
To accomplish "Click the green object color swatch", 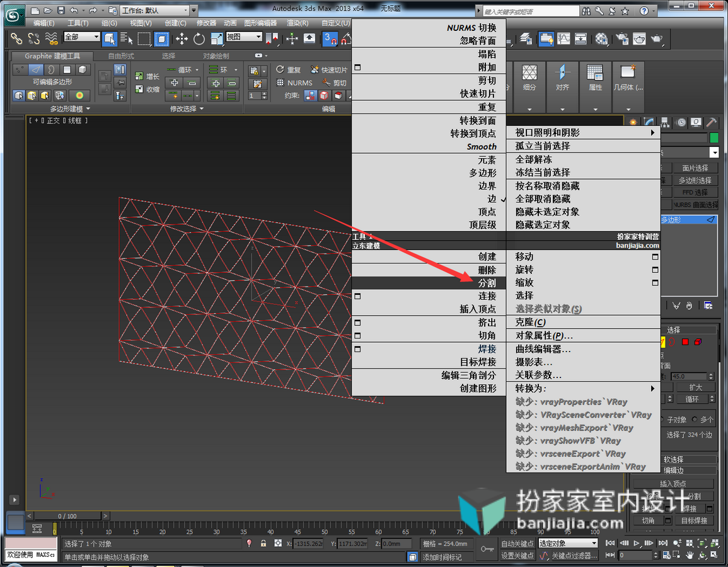I will pyautogui.click(x=714, y=138).
